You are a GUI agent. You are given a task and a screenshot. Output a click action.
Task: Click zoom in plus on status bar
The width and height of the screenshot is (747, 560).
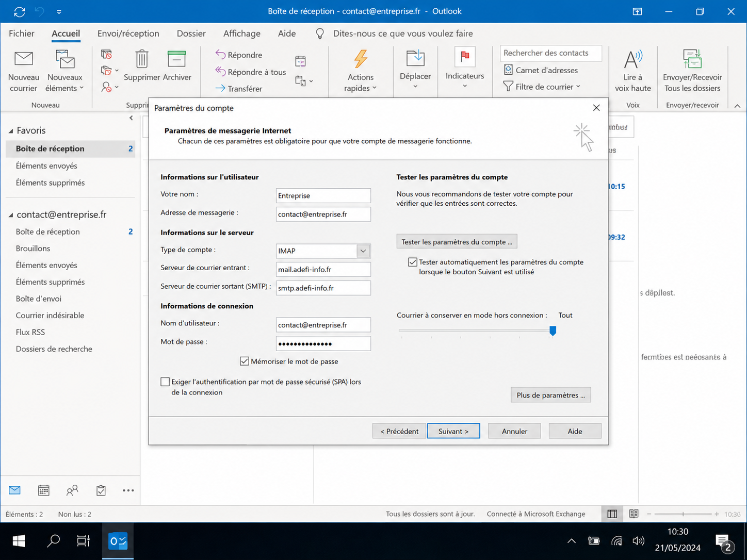(717, 514)
